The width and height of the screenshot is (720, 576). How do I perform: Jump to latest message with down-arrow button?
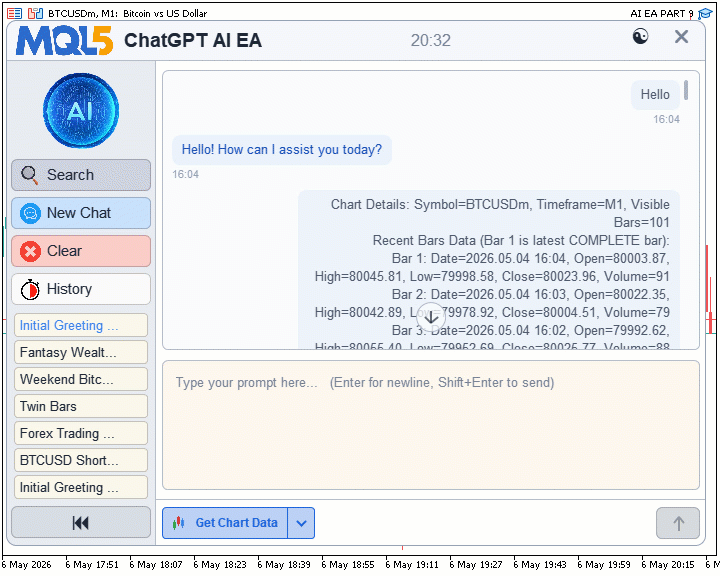pos(431,317)
